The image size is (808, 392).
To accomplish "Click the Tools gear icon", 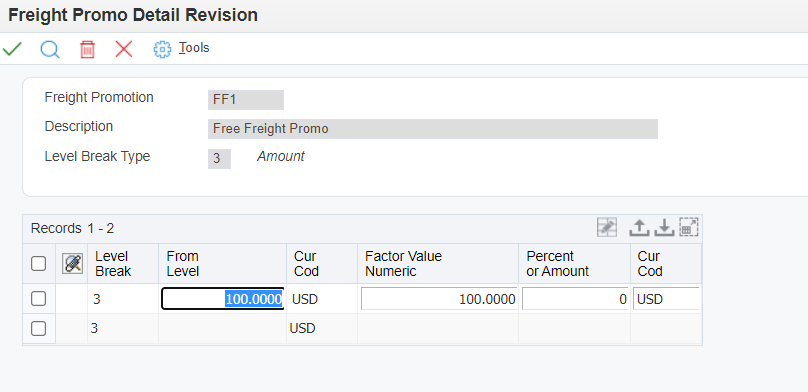I will (x=162, y=49).
